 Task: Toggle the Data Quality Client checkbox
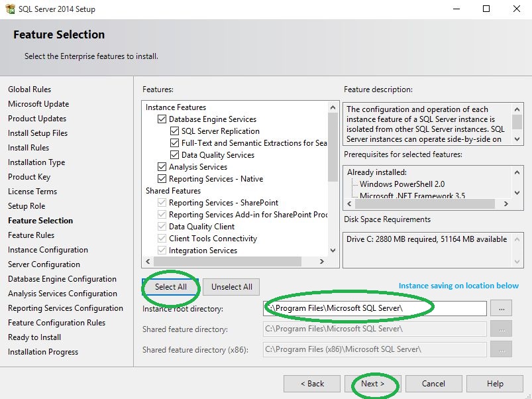coord(162,226)
